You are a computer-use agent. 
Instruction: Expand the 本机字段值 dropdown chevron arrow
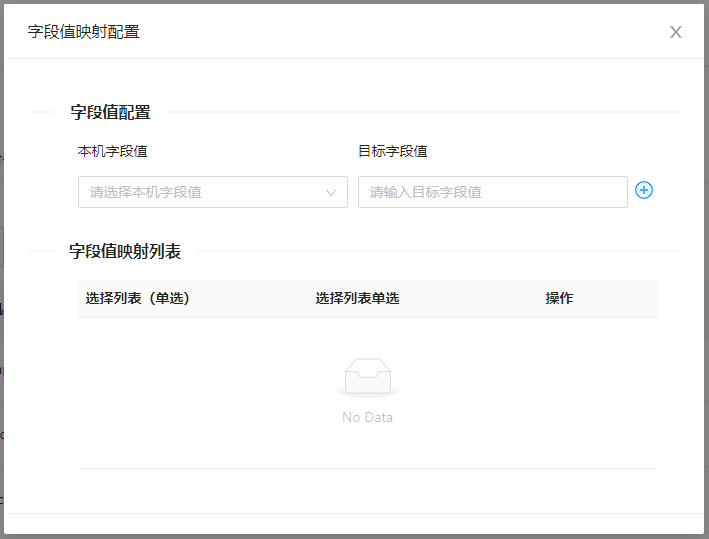tap(331, 192)
